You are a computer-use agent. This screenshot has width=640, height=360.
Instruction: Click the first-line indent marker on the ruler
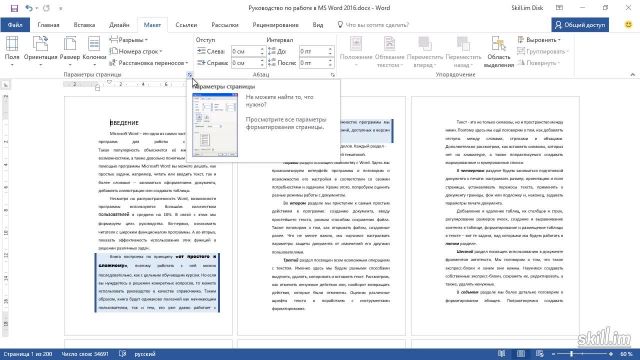pyautogui.click(x=109, y=82)
